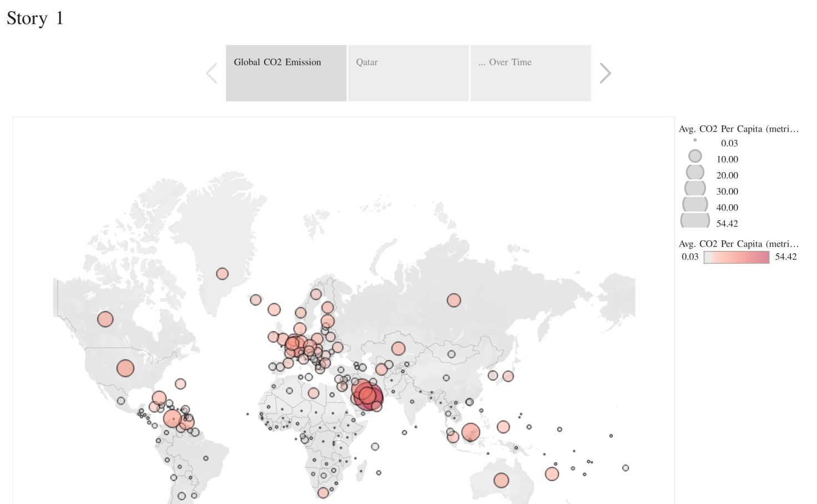Viewport: 817px width, 504px height.
Task: Open the '... Over Time' story point
Action: pyautogui.click(x=530, y=73)
